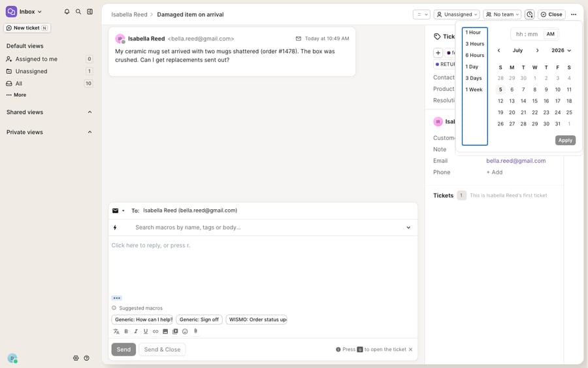The image size is (588, 368).
Task: Open bella.reed@gmail.com email link
Action: pos(515,161)
